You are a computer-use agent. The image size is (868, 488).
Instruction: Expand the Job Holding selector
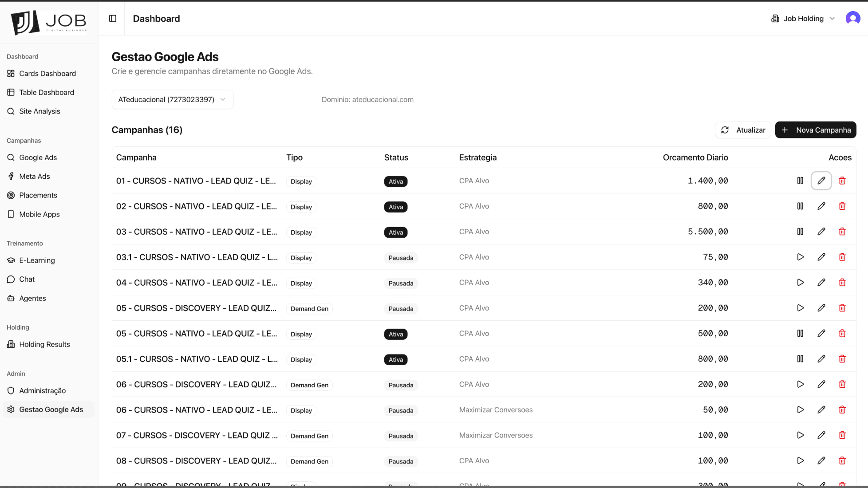coord(802,18)
